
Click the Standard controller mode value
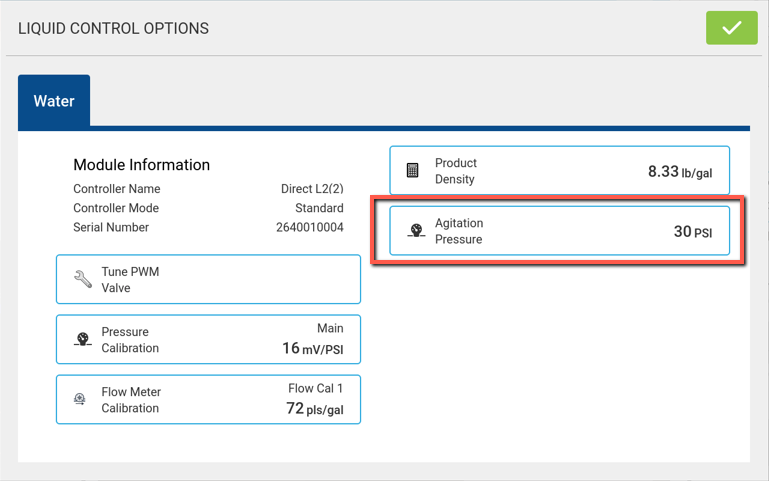[319, 208]
